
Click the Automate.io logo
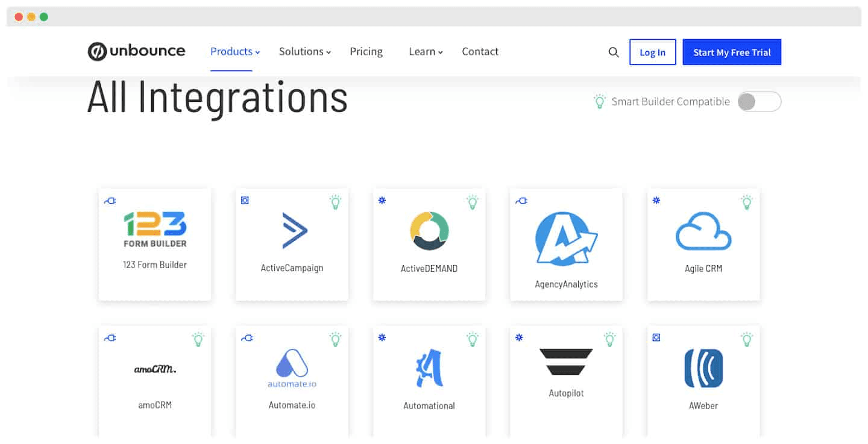click(x=292, y=368)
